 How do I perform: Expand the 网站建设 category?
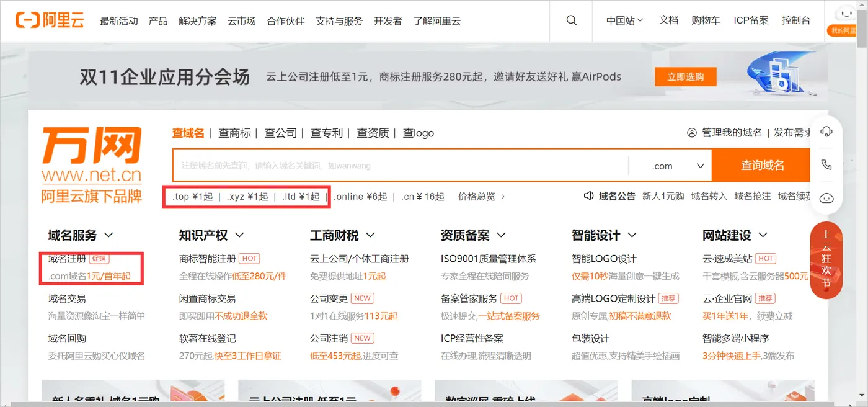point(735,235)
